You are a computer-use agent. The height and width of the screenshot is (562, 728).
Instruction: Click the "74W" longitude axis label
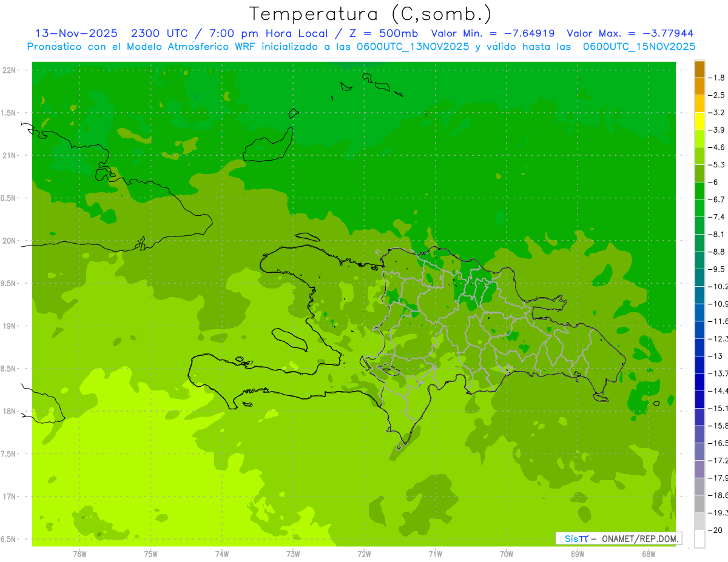click(x=222, y=554)
